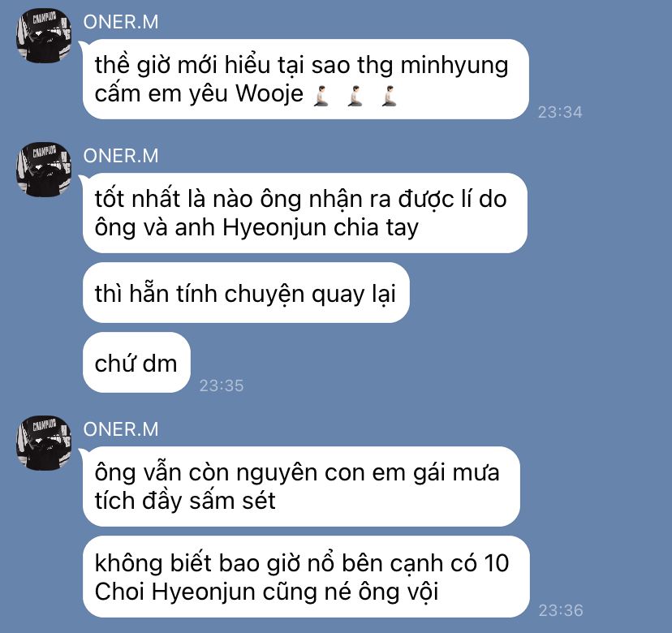
Task: Tap the message mentioning 10 Choi Hyeonjun
Action: click(306, 577)
